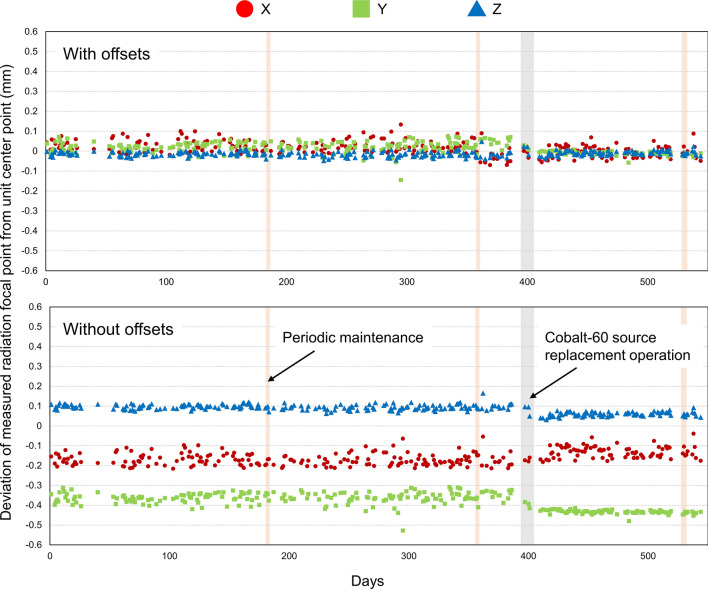Click the 'Cobalt-60 source replacement operation' annotation

coord(617,346)
